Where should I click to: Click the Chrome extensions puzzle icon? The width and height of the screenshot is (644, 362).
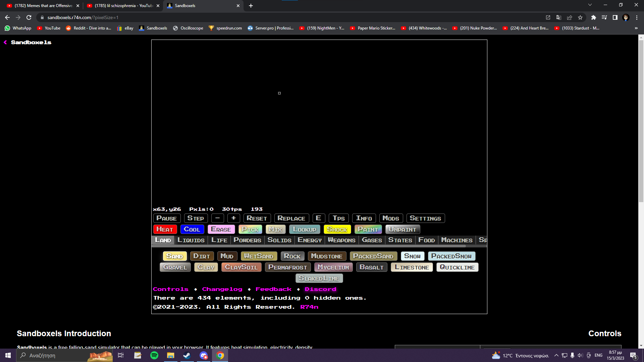point(593,17)
